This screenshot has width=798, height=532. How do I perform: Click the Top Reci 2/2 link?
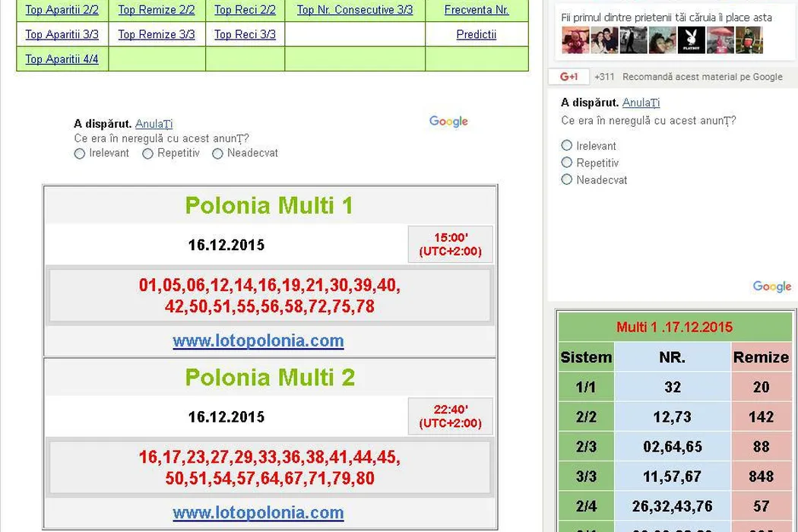245,10
